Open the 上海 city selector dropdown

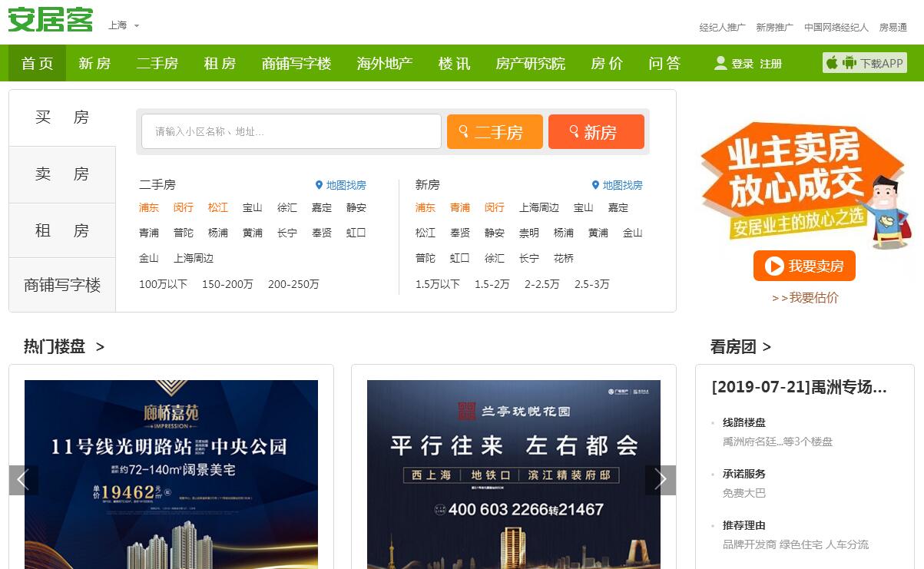[x=124, y=25]
